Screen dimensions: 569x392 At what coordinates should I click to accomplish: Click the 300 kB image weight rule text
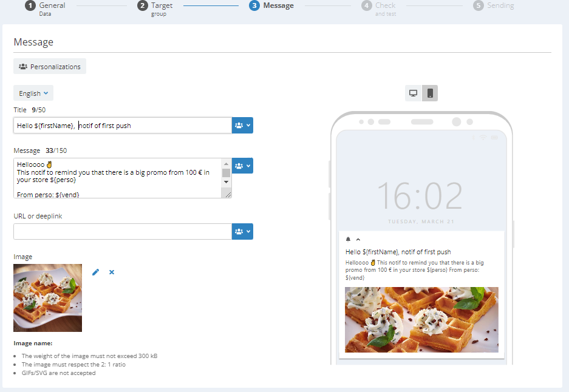point(90,356)
